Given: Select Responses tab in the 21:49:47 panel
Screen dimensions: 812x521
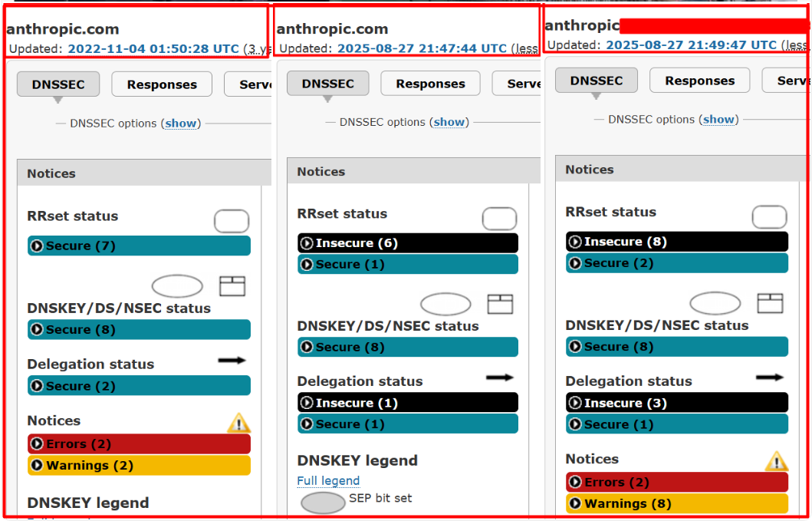Looking at the screenshot, I should coord(699,81).
